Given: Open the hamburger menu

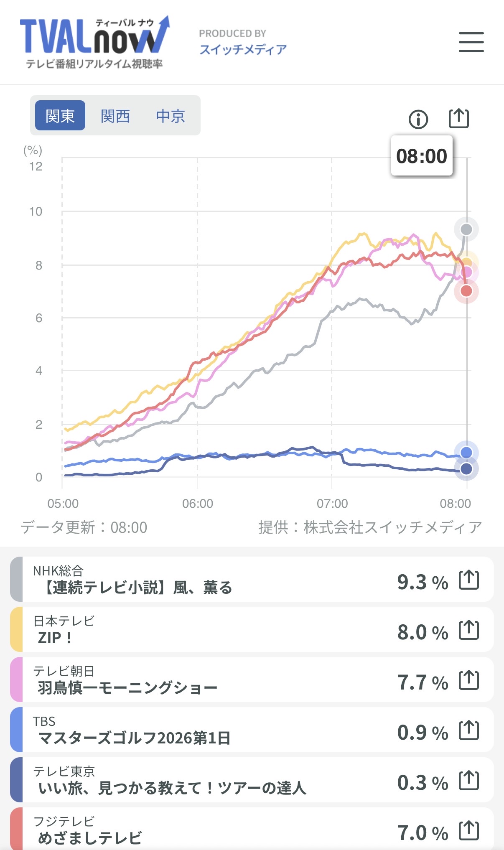Looking at the screenshot, I should [x=471, y=42].
